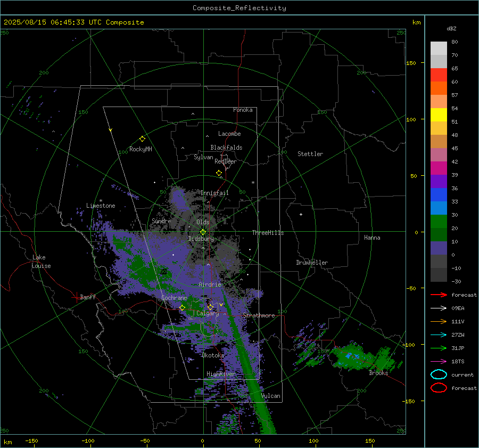Viewport: 479px width, 448px height.
Task: Select the red 60-65 dBZ swatch
Action: [439, 75]
